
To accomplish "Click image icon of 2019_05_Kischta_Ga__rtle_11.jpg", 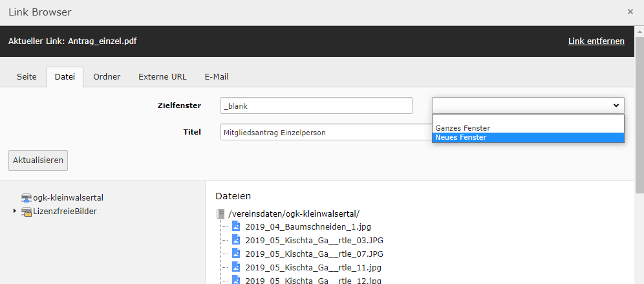I will pos(236,267).
